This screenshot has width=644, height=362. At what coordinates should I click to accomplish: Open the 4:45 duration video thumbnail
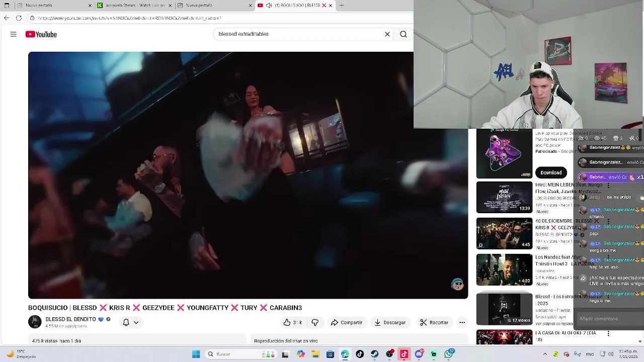coord(504,234)
